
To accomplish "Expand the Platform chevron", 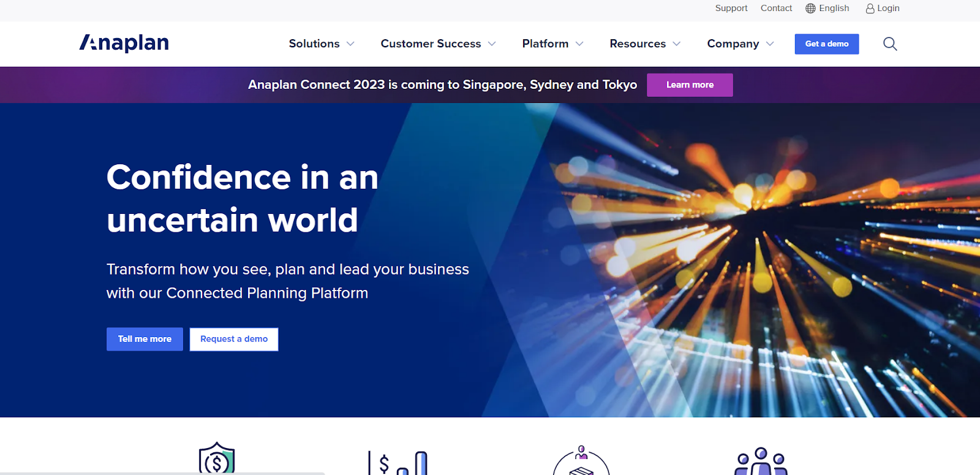I will [x=579, y=44].
